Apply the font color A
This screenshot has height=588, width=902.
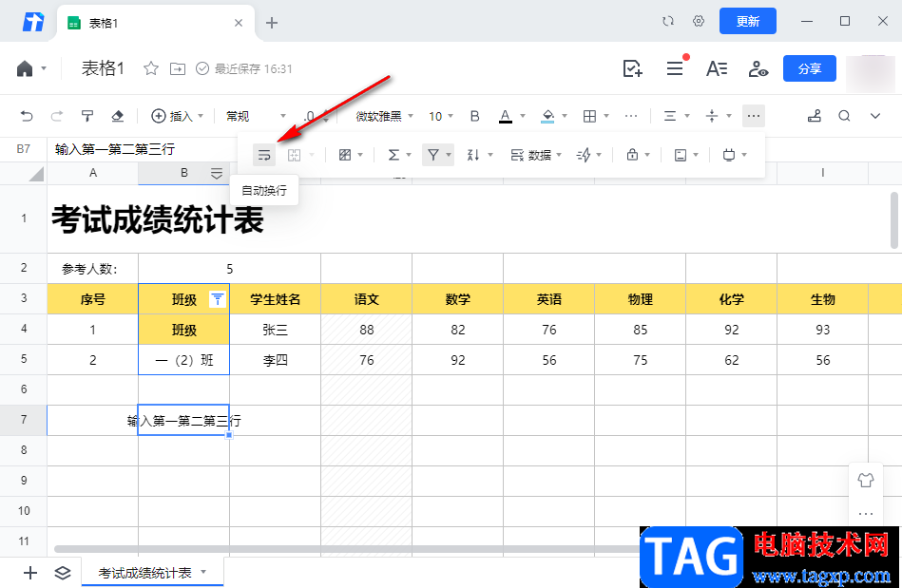(505, 116)
